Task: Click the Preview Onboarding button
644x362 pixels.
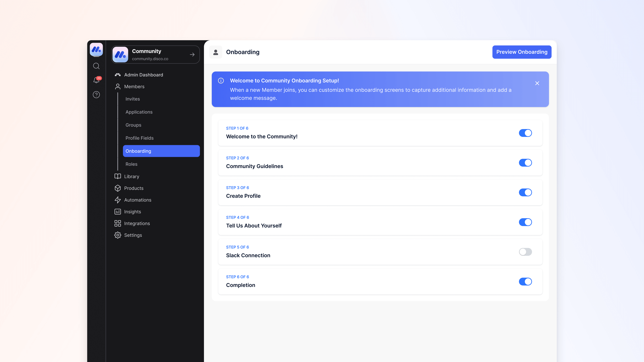Action: (522, 52)
